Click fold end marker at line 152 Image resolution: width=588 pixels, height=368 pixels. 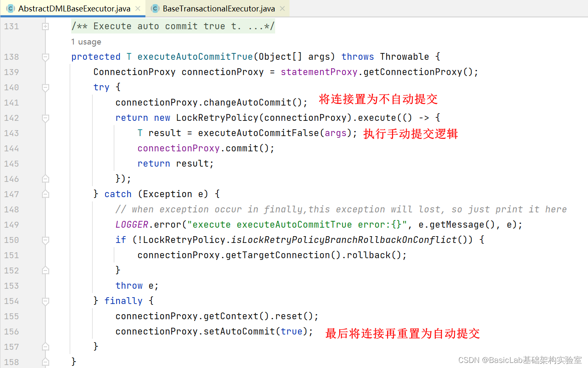click(45, 270)
